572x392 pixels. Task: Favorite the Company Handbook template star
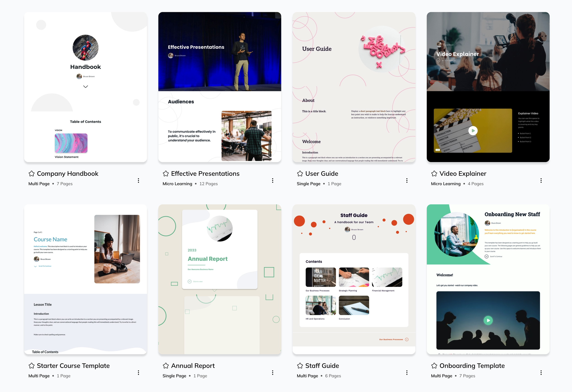[x=32, y=174]
